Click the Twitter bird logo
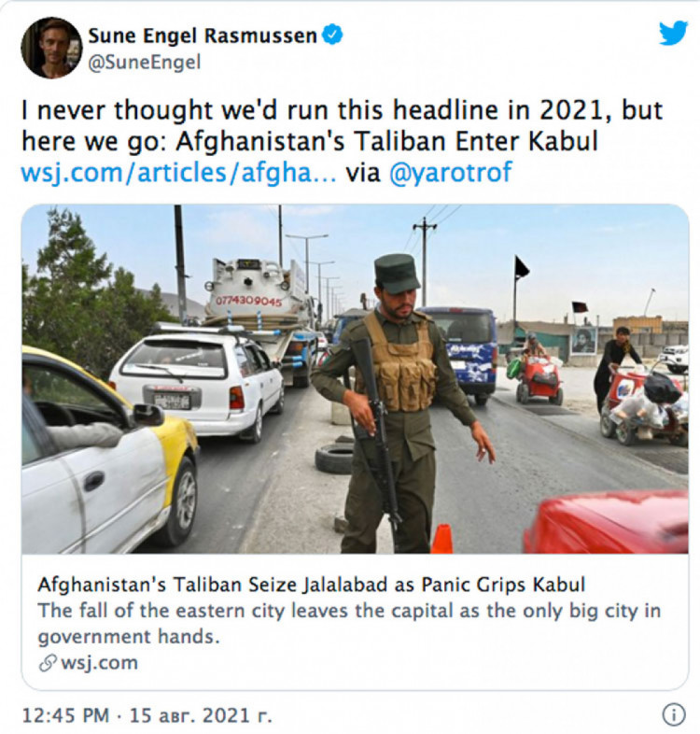The image size is (700, 734). pos(673,33)
